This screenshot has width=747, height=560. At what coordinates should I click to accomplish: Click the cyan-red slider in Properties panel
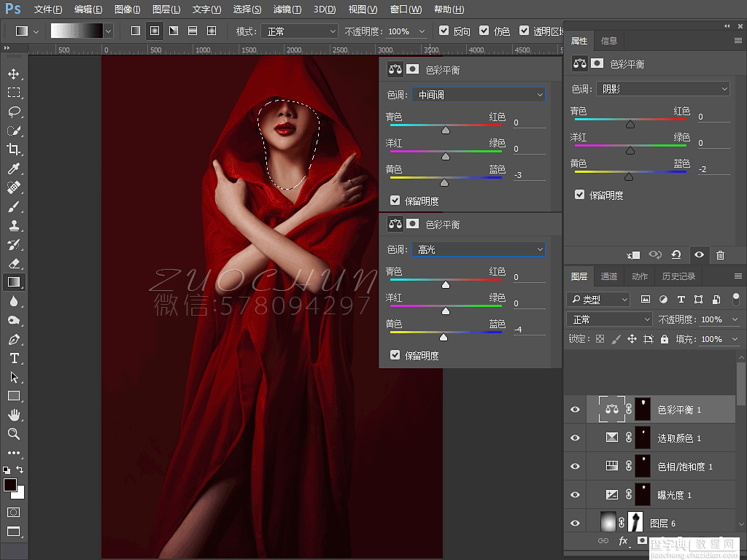[630, 120]
